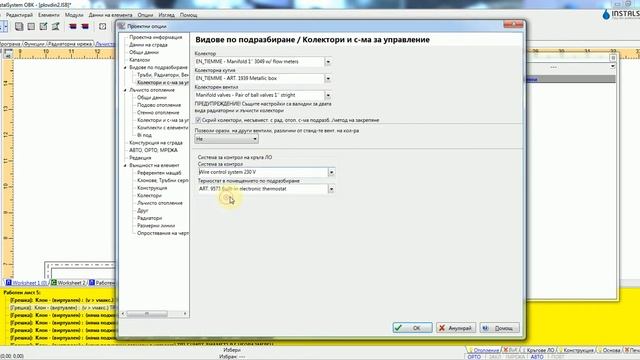The image size is (640, 360).
Task: Click the edit sheet pencil toolbar icon
Action: click(x=43, y=27)
